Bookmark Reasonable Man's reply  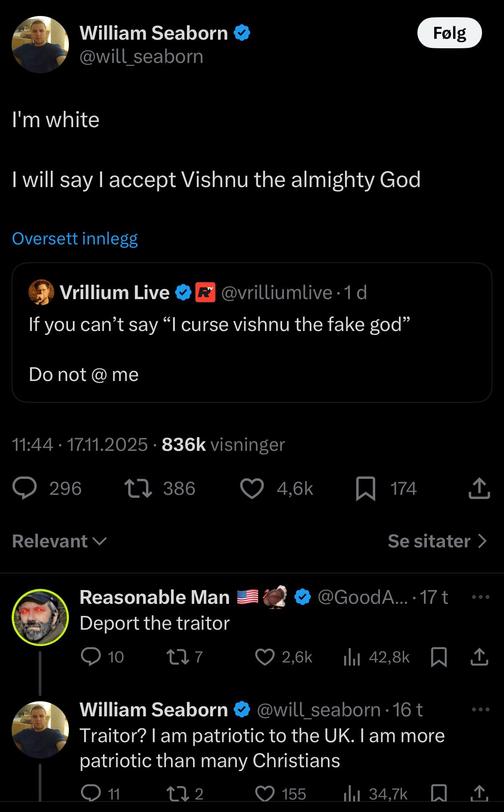click(439, 657)
